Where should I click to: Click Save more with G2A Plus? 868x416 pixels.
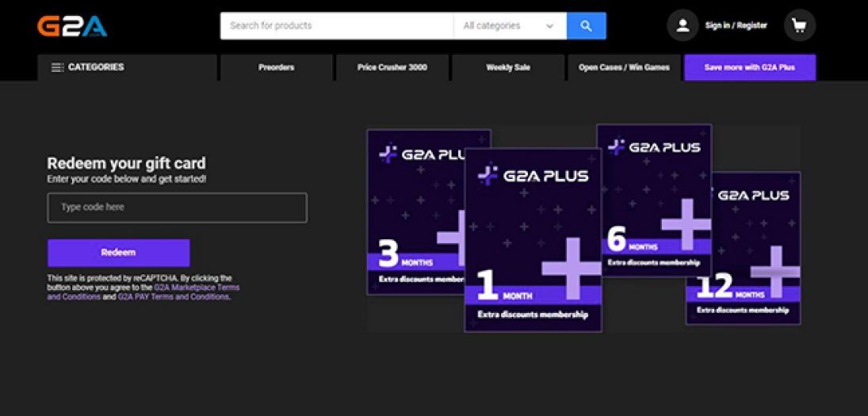(750, 67)
